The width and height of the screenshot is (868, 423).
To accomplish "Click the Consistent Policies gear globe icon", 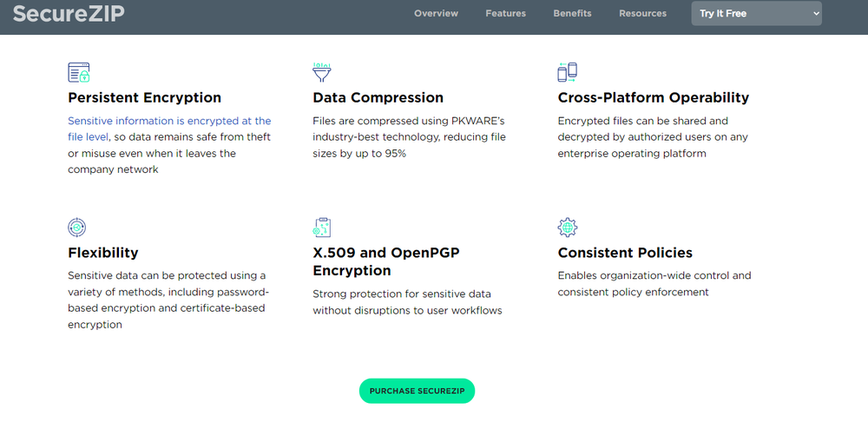I will (568, 228).
